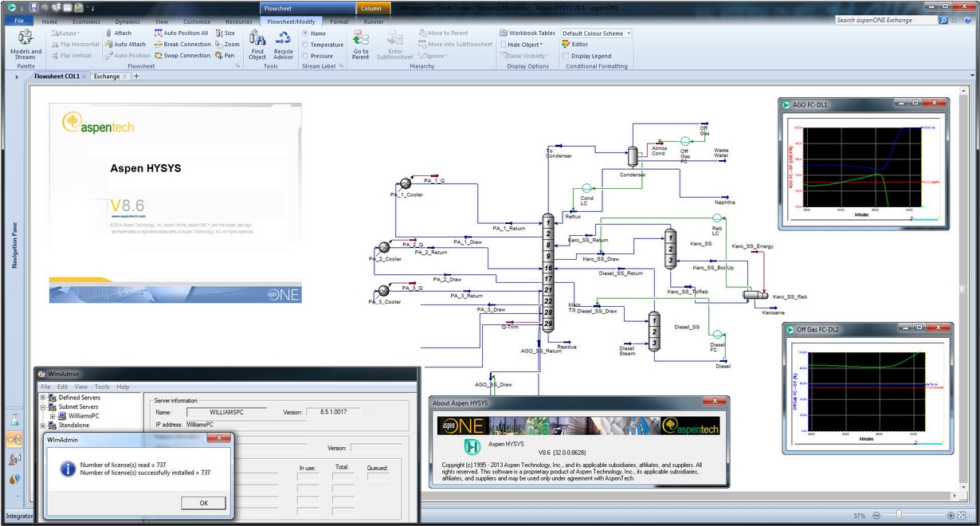Select the PA_1_Cooler unit on flowsheet
Image resolution: width=980 pixels, height=526 pixels.
coord(406,182)
